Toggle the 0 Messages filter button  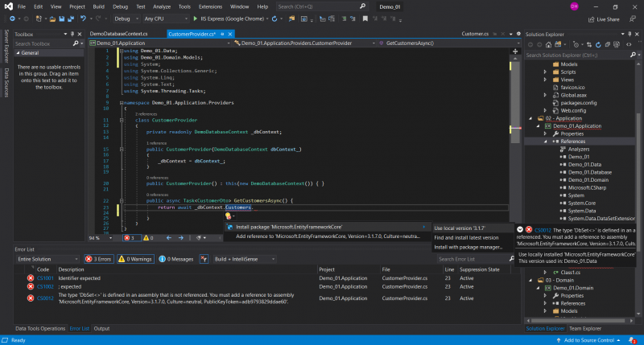[176, 259]
